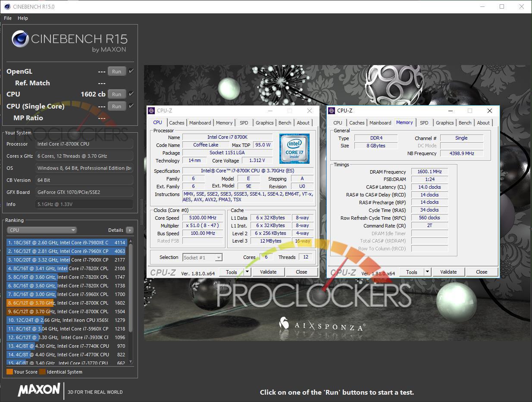This screenshot has width=532, height=402.
Task: Click the right CPU-Z window title icon
Action: pos(332,111)
